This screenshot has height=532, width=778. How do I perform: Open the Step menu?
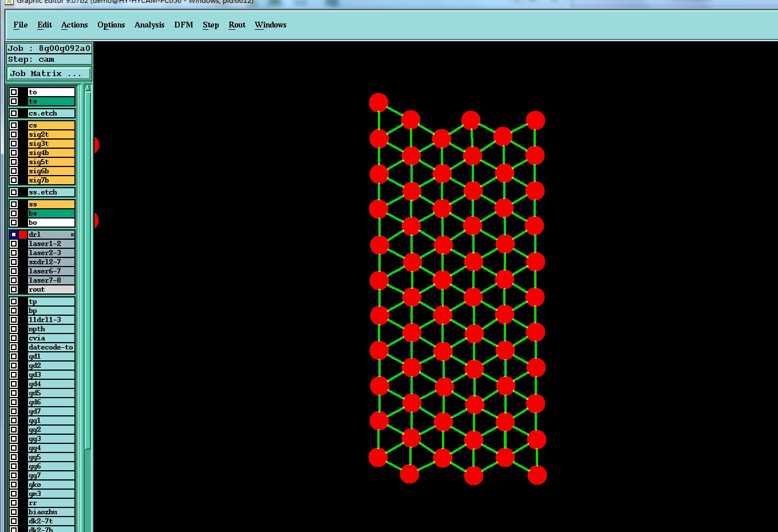click(211, 25)
